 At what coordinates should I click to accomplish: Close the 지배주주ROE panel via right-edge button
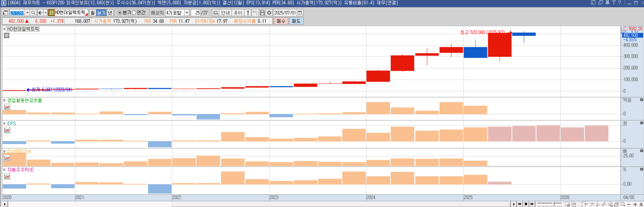pyautogui.click(x=642, y=169)
